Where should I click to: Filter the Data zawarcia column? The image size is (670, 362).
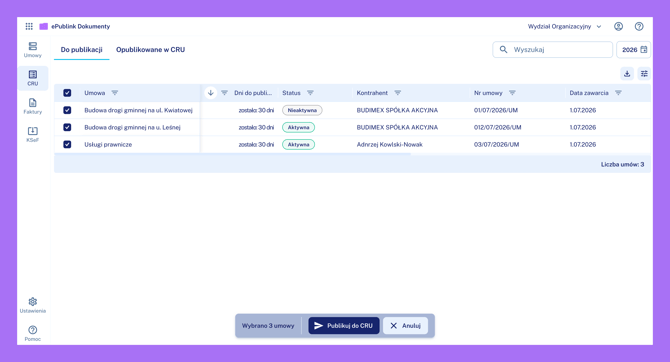[x=618, y=93]
